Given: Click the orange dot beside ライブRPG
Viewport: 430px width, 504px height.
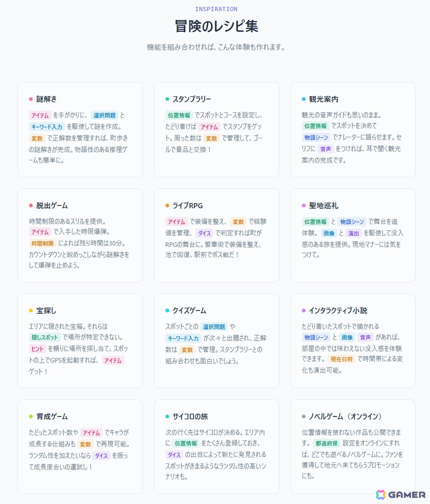Looking at the screenshot, I should 167,205.
